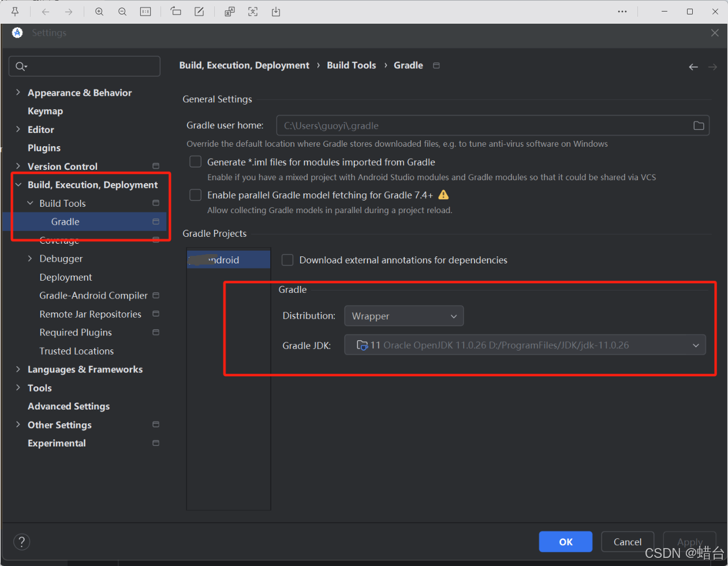Screen dimensions: 728x566
Task: Expand Version Control section
Action: (x=18, y=166)
